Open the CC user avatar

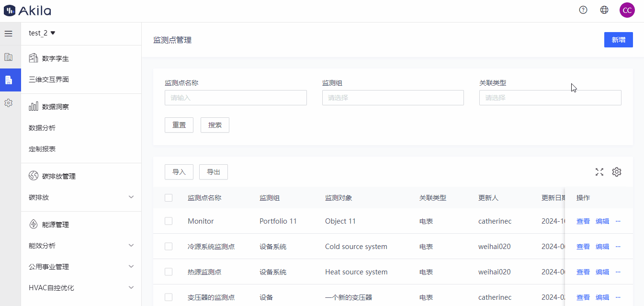627,10
